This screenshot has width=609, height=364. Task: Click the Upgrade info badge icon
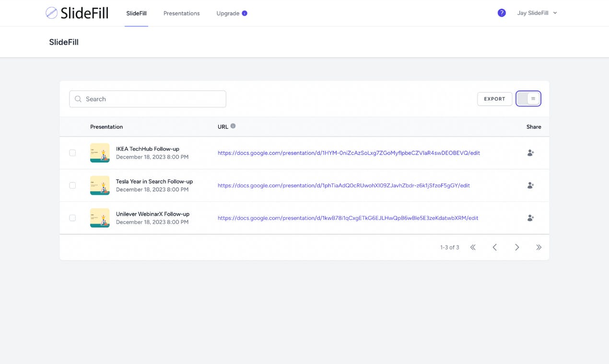pyautogui.click(x=245, y=13)
